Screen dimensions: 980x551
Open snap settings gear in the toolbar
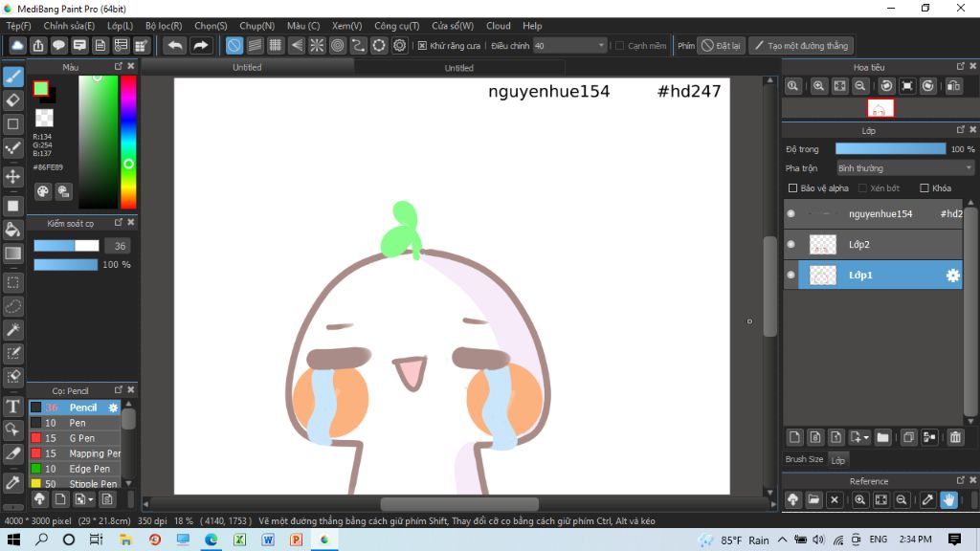click(399, 46)
